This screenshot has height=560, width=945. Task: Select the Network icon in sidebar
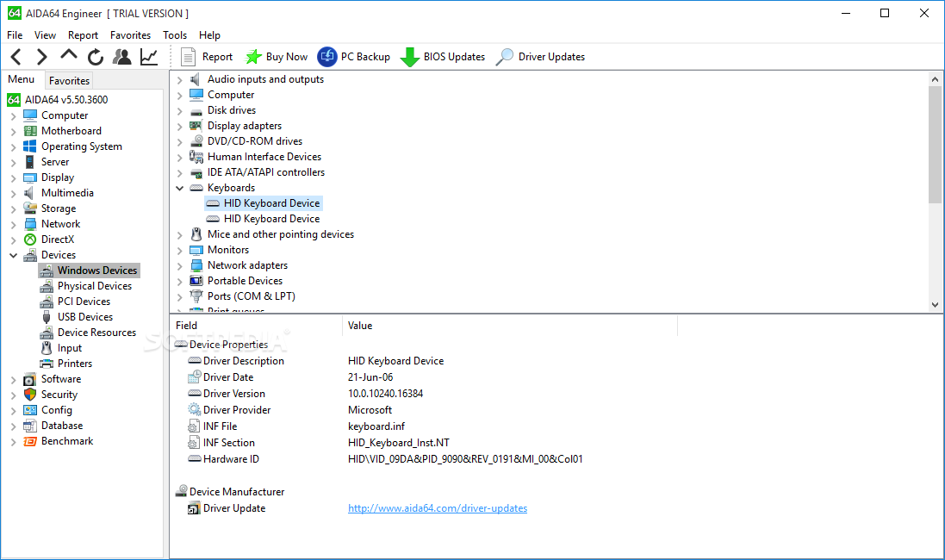click(x=29, y=224)
